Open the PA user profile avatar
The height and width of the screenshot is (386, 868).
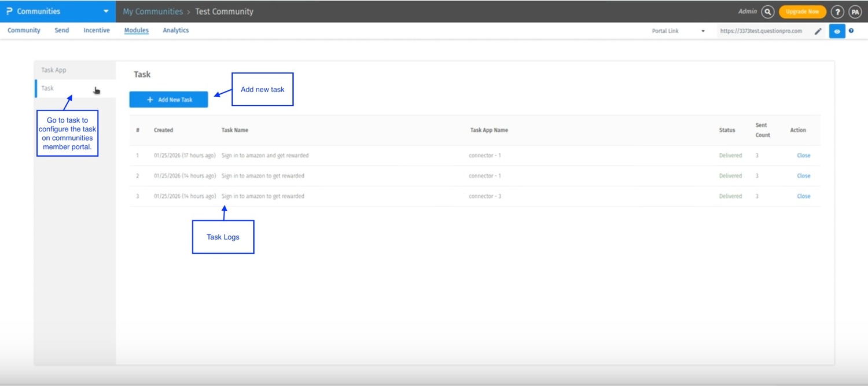click(x=855, y=12)
